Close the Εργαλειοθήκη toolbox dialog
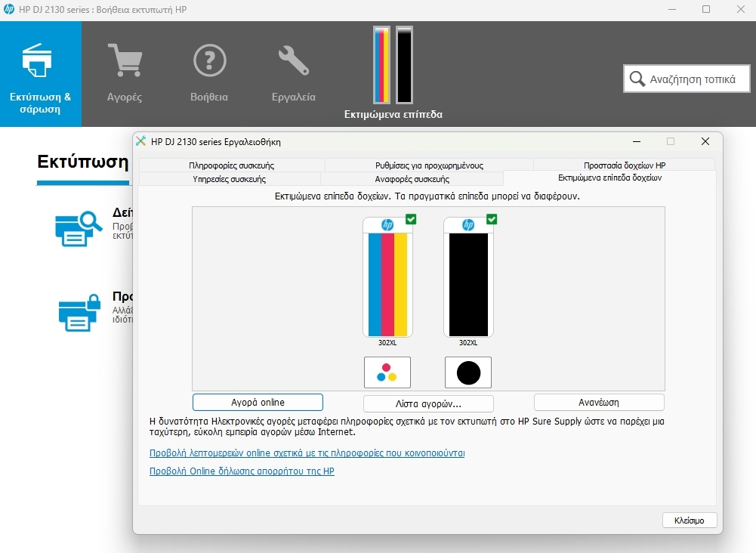The height and width of the screenshot is (553, 756). (705, 141)
